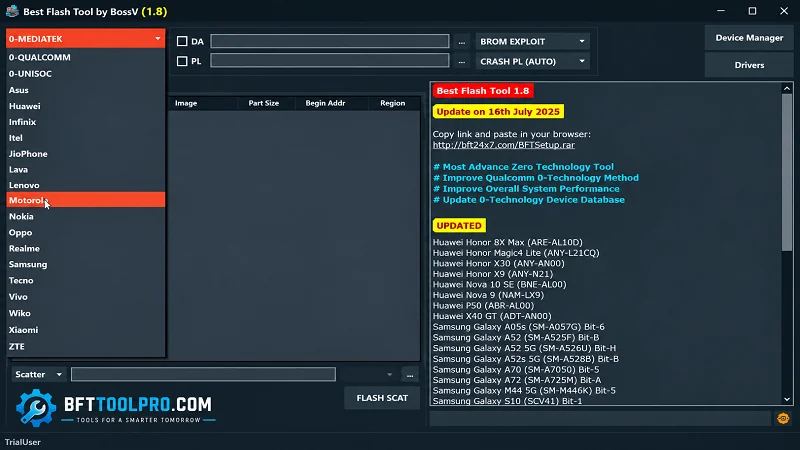Choose Nokia from the dropdown list
Image resolution: width=800 pixels, height=450 pixels.
coord(85,216)
